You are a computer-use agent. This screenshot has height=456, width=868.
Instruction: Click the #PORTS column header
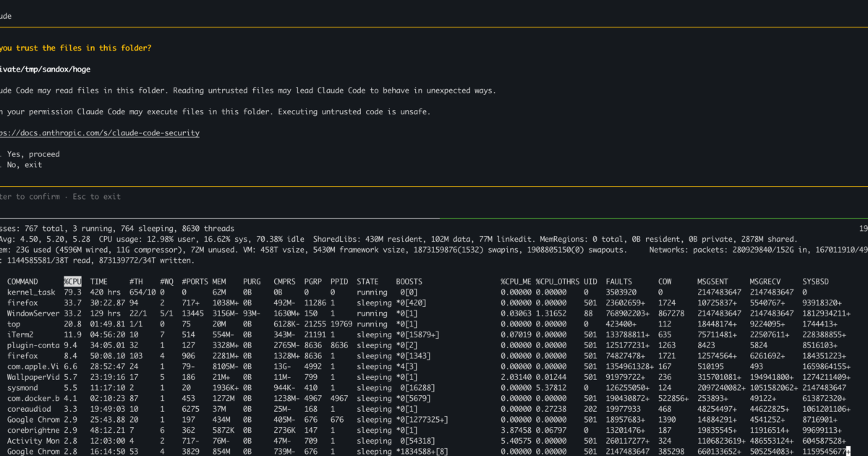click(195, 282)
